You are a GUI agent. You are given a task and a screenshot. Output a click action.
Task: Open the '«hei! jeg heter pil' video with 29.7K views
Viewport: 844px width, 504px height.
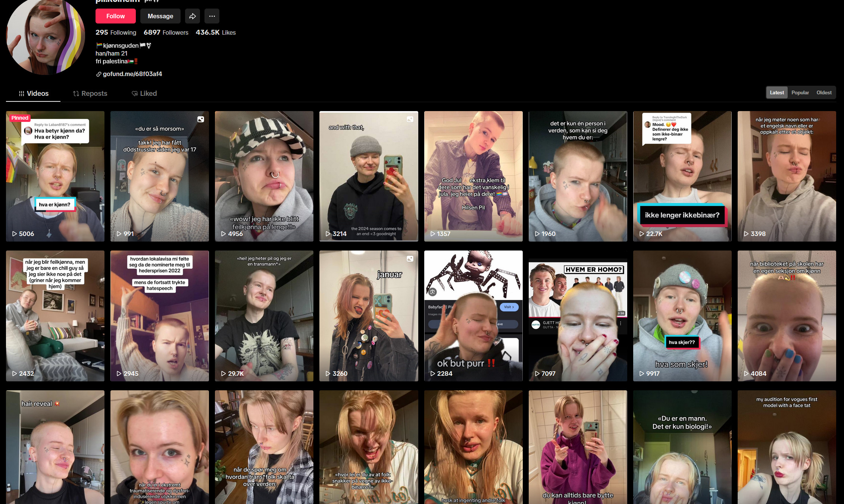point(264,316)
